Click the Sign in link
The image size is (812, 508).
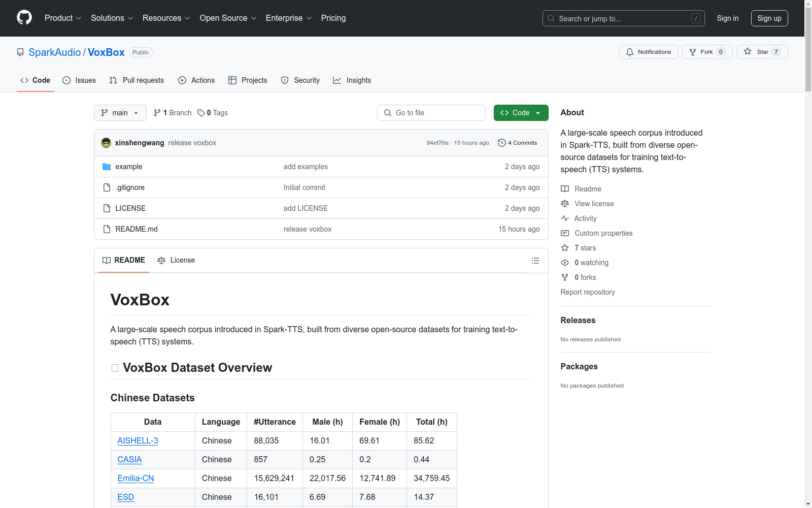(x=727, y=18)
